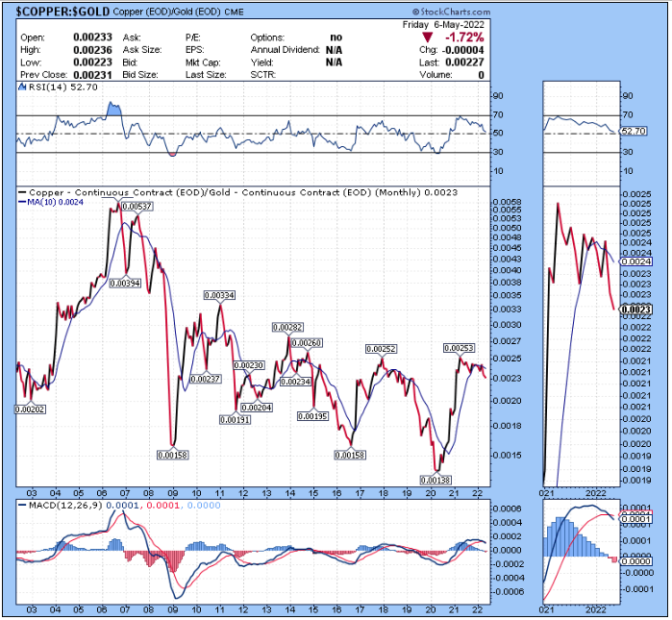
Task: Select the 0.00334 high price label
Action: click(218, 295)
